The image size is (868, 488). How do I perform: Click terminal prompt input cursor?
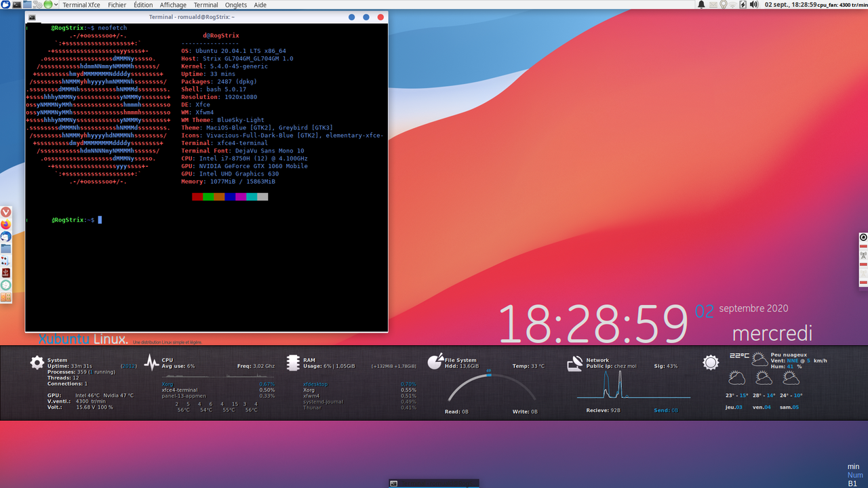[x=100, y=220]
